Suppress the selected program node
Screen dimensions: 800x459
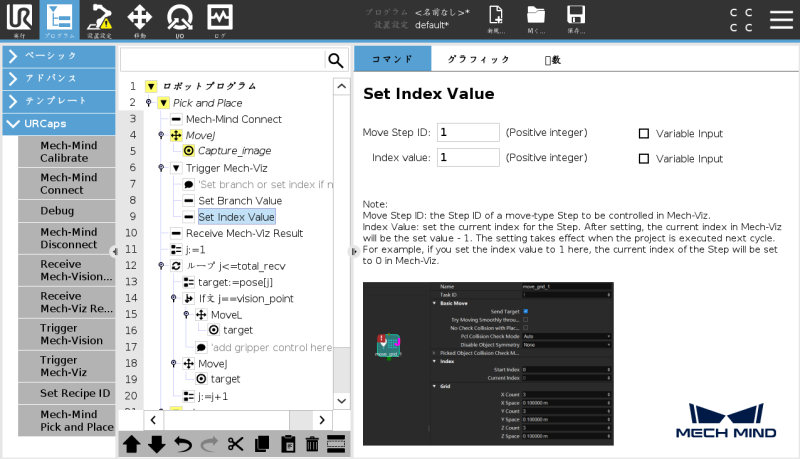336,444
